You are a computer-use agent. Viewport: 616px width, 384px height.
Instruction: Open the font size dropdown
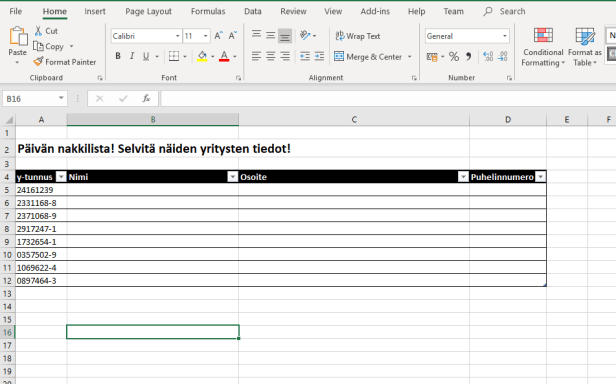pos(205,36)
